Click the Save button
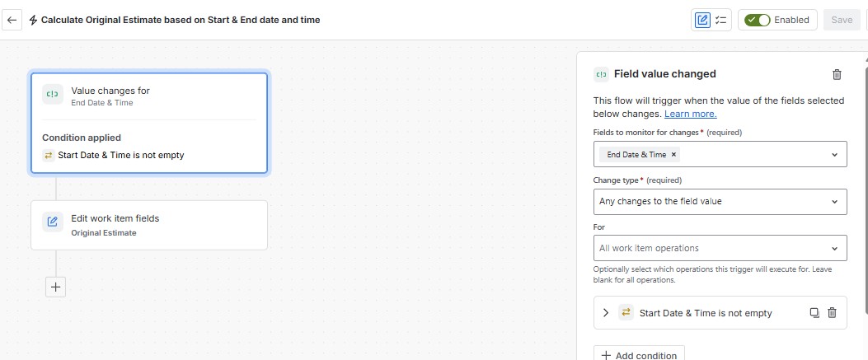868x360 pixels. [x=842, y=20]
